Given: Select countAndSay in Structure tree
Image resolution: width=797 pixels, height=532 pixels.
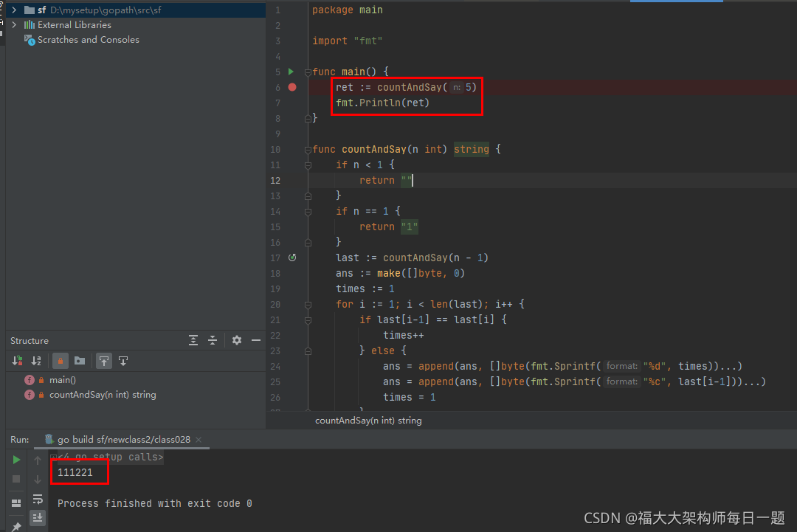Looking at the screenshot, I should coord(103,395).
